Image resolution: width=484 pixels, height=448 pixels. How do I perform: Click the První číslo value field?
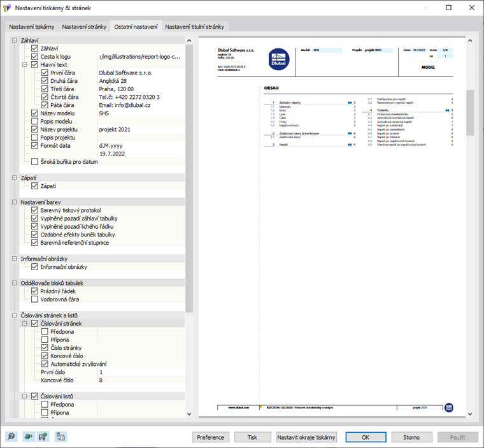click(x=141, y=372)
